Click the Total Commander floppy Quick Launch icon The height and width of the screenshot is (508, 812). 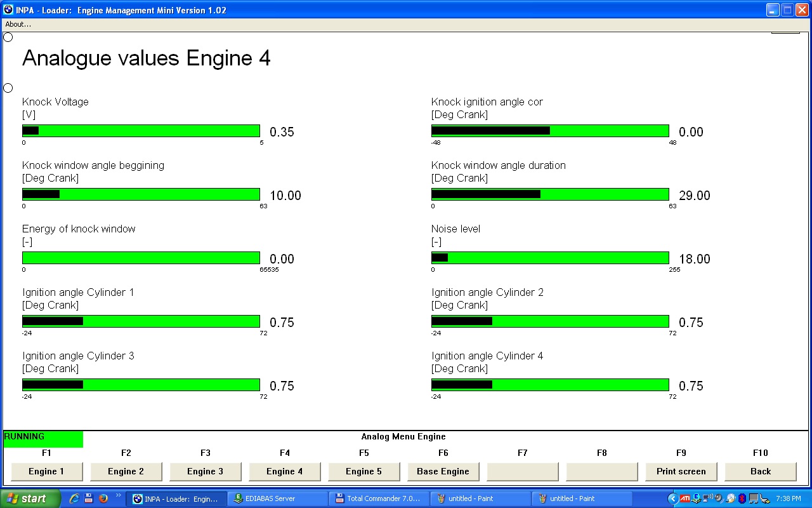(89, 498)
